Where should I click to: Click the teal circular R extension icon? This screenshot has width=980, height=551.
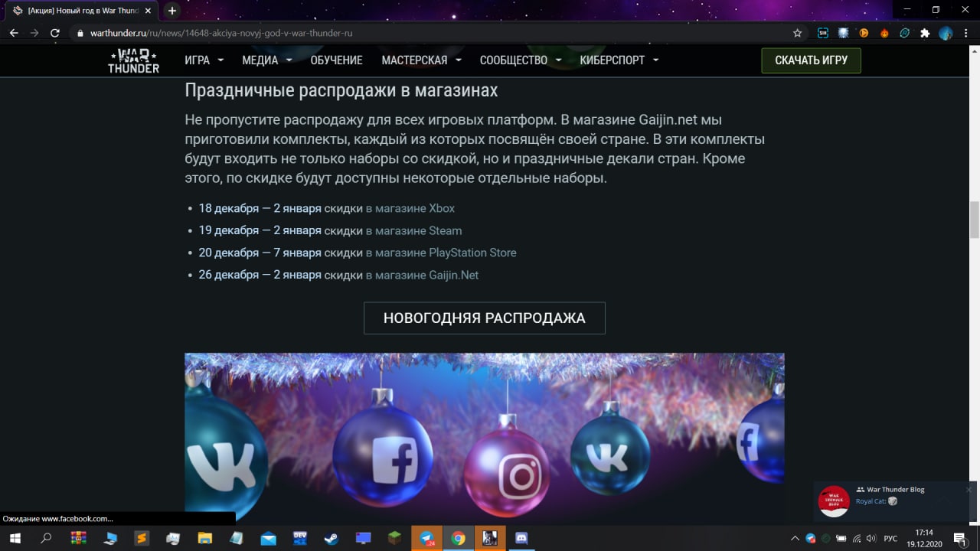pos(905,33)
